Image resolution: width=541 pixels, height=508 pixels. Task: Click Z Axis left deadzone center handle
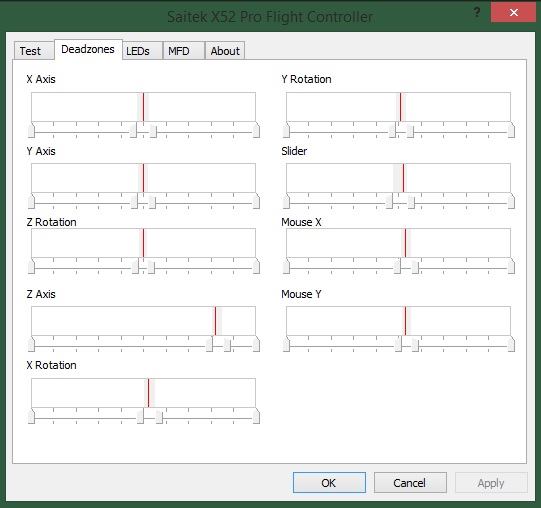pos(209,344)
